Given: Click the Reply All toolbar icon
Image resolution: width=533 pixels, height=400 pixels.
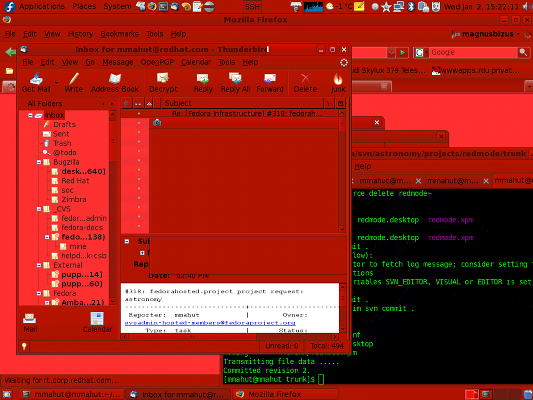Looking at the screenshot, I should (235, 79).
